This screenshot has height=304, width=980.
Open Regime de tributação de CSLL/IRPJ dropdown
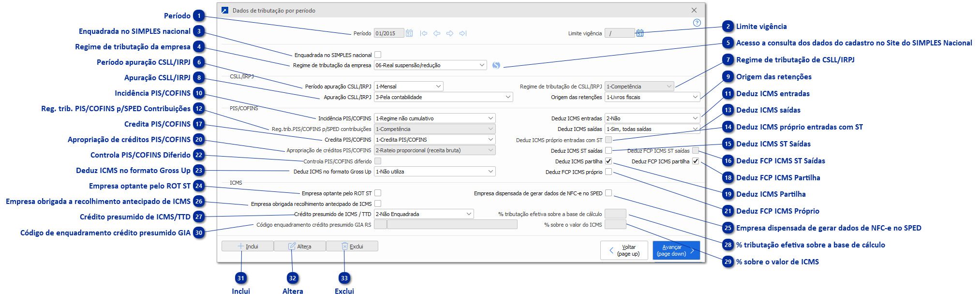(639, 87)
